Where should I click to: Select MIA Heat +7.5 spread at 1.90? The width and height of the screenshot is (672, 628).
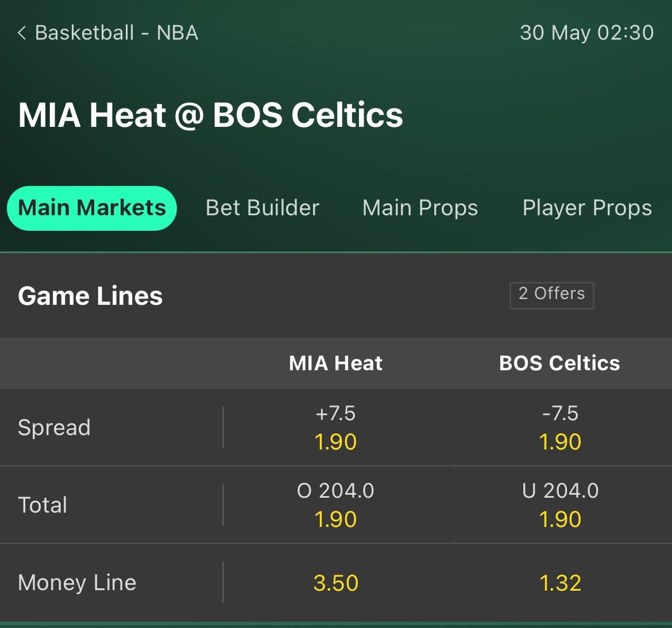pyautogui.click(x=335, y=428)
